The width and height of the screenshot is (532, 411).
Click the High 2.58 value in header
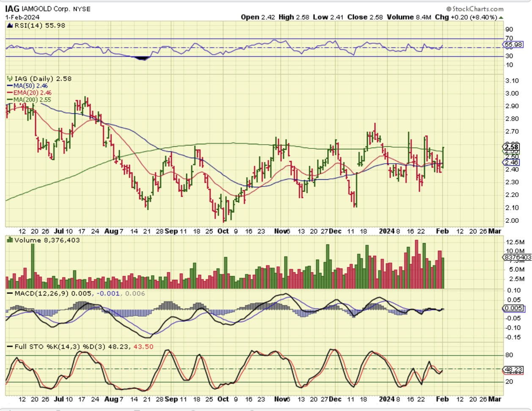[295, 17]
